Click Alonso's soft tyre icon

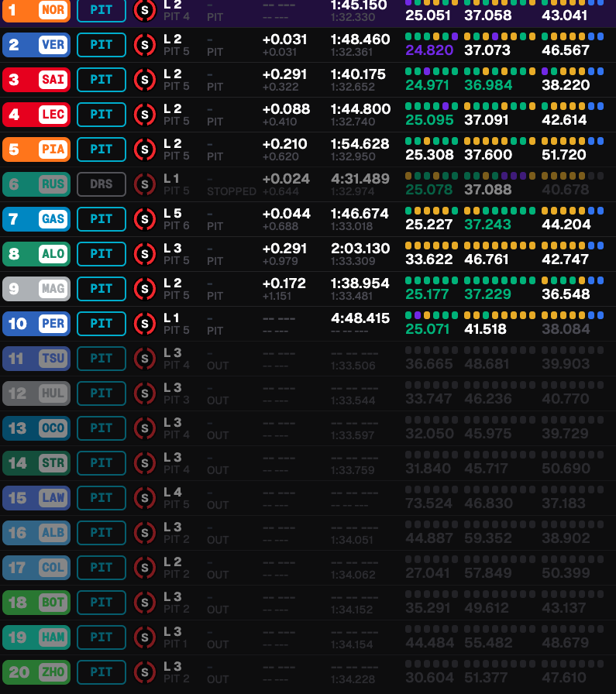pos(144,254)
